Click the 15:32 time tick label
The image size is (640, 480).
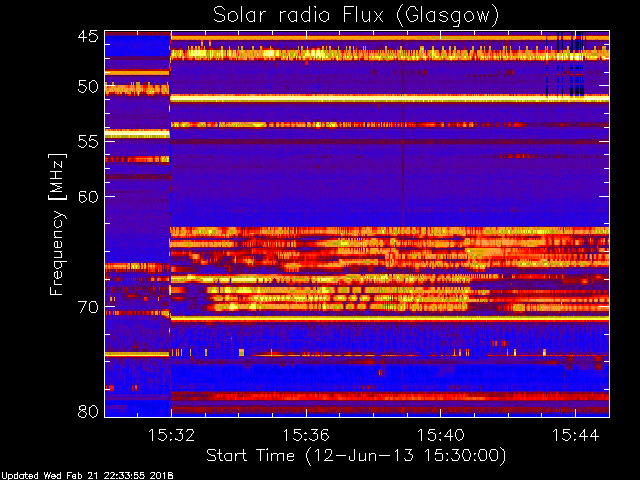point(171,435)
